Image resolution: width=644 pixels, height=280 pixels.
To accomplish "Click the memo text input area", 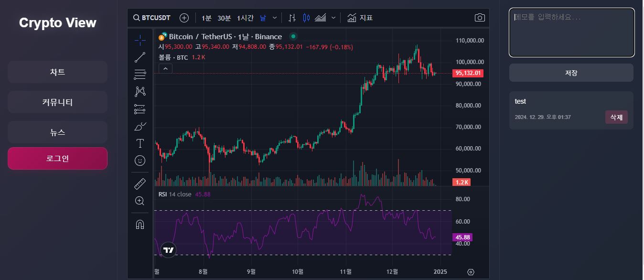I will [x=571, y=32].
